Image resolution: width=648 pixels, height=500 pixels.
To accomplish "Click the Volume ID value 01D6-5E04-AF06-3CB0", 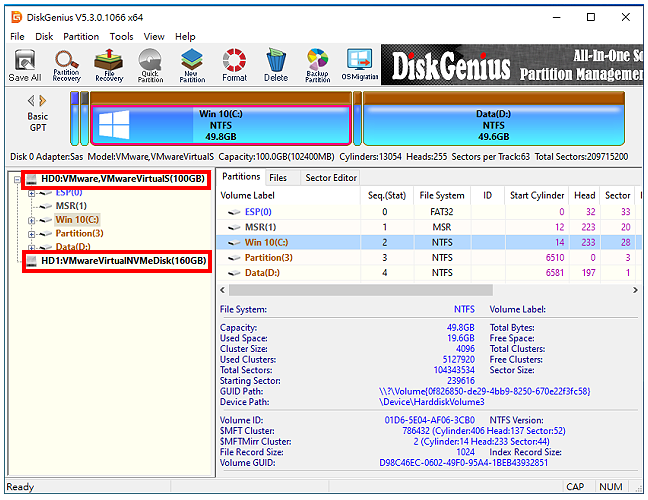I will pyautogui.click(x=429, y=420).
